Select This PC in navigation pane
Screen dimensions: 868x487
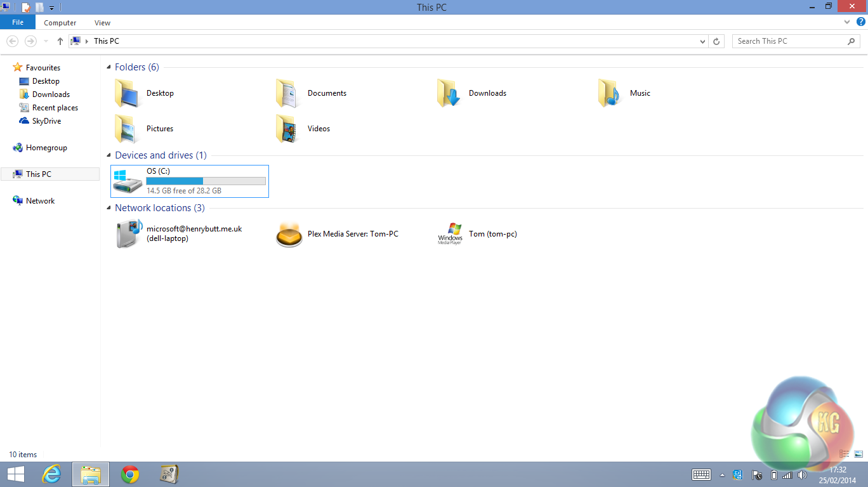(50, 174)
